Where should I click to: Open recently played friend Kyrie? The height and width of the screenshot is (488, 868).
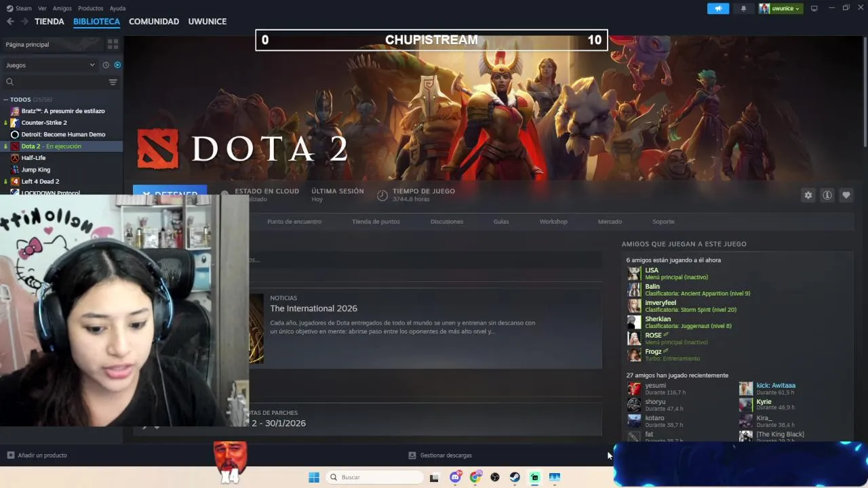tap(768, 405)
